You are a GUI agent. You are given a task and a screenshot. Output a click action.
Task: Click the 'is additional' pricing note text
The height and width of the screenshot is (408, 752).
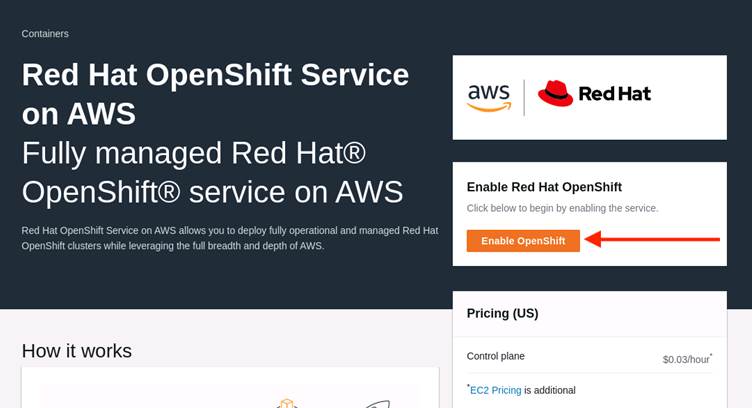coord(550,390)
